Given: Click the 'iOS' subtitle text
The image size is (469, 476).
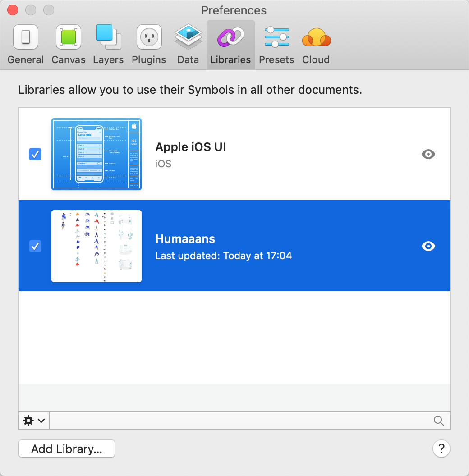Looking at the screenshot, I should click(x=163, y=164).
